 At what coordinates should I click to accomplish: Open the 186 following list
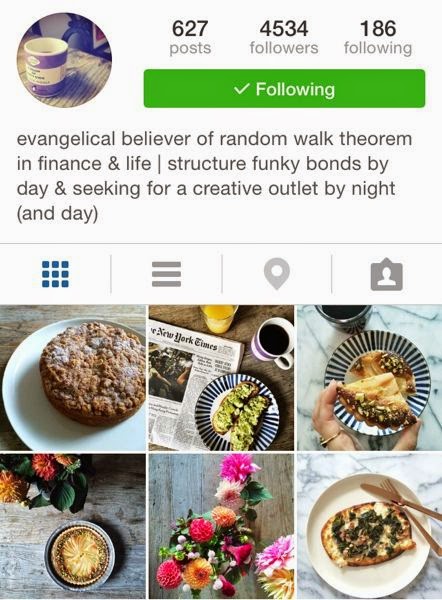[378, 38]
